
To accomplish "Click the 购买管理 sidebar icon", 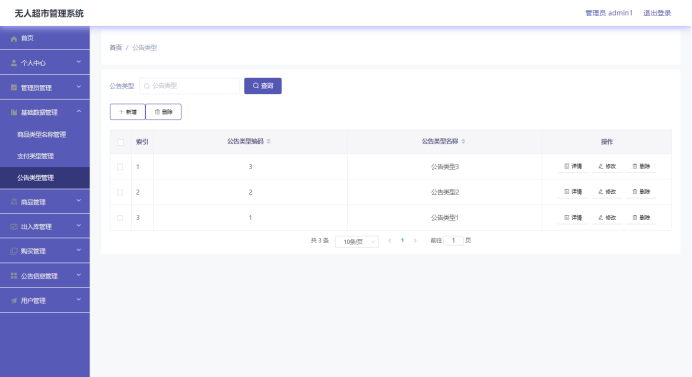I will (x=14, y=251).
